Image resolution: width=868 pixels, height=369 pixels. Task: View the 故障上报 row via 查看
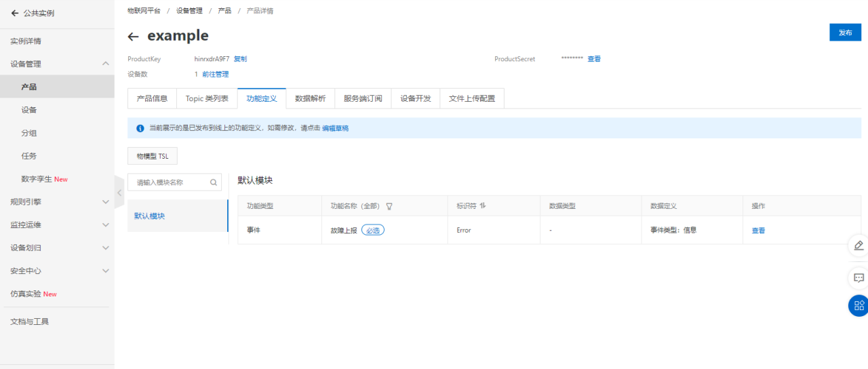(758, 231)
